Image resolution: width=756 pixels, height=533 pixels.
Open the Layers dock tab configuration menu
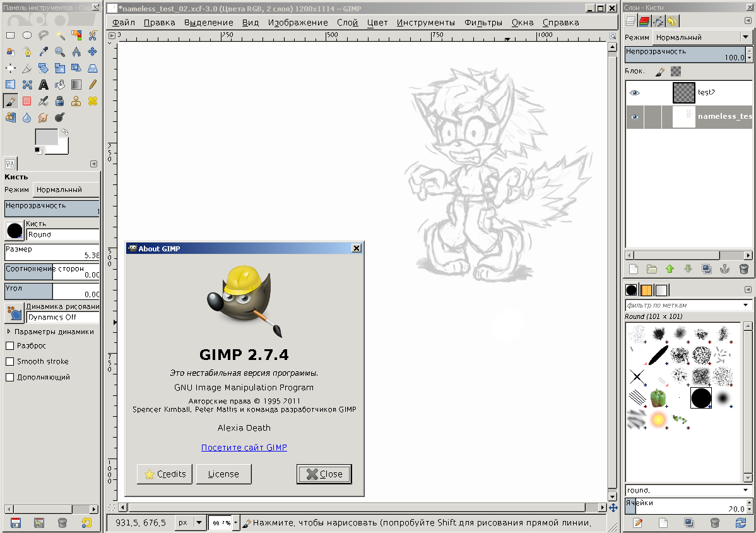[x=748, y=21]
